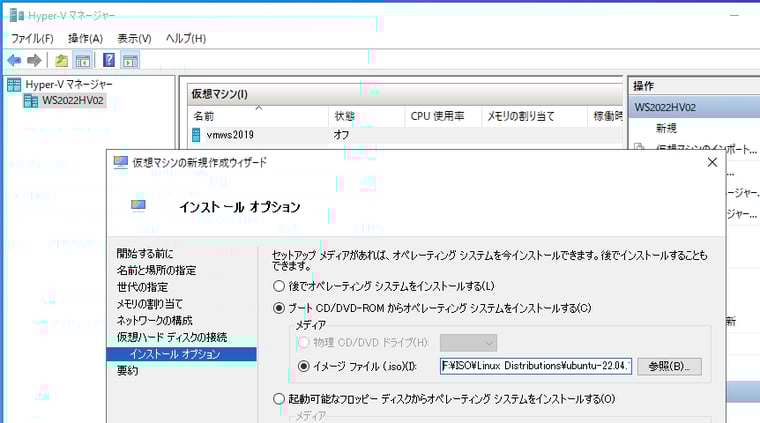This screenshot has width=760, height=423.
Task: Select WS2022HV02 in the console tree
Action: pos(73,101)
